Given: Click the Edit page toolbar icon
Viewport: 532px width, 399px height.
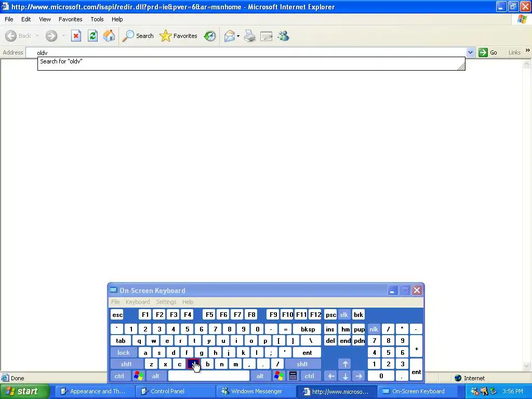Looking at the screenshot, I should [267, 36].
